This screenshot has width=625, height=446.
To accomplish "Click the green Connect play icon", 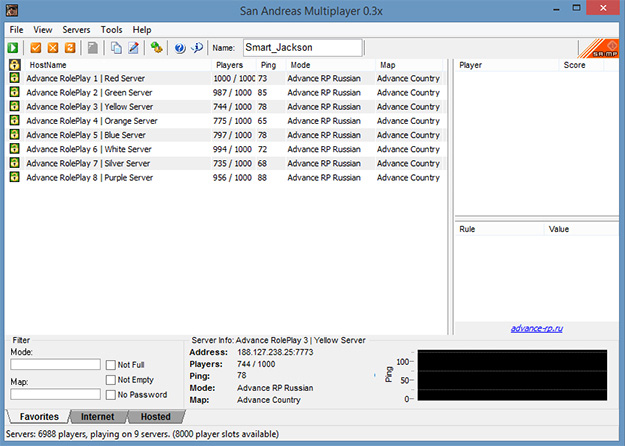I will click(x=13, y=48).
